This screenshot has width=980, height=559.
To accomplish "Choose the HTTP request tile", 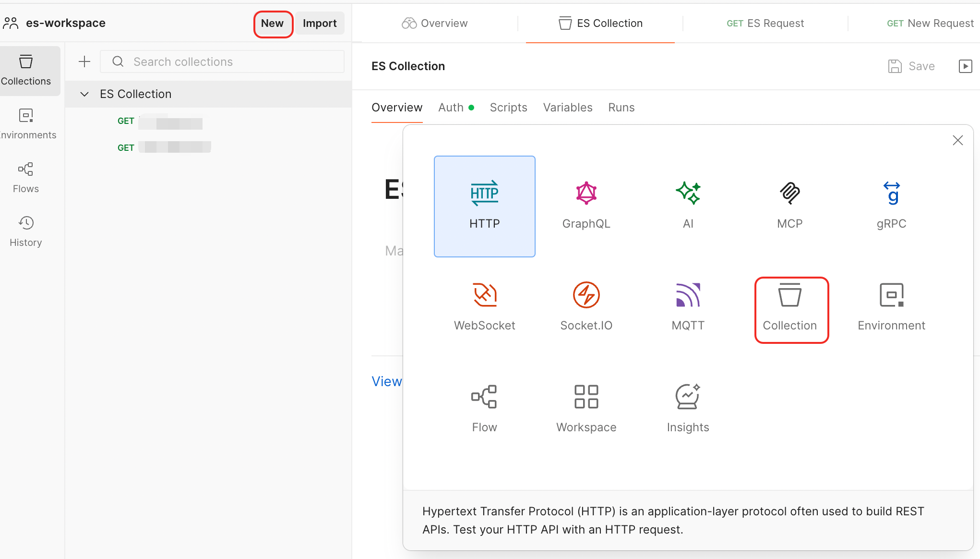I will 485,207.
